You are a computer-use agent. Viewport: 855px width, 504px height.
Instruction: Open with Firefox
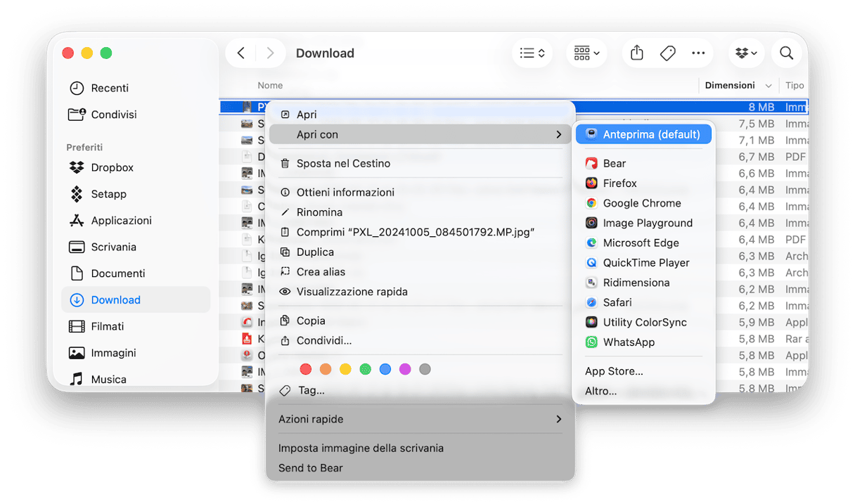pyautogui.click(x=643, y=183)
